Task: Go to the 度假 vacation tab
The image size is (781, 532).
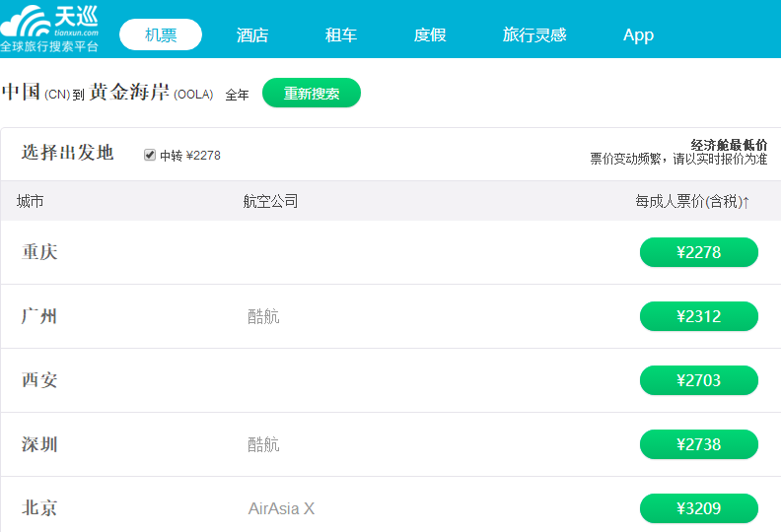Action: [x=430, y=34]
